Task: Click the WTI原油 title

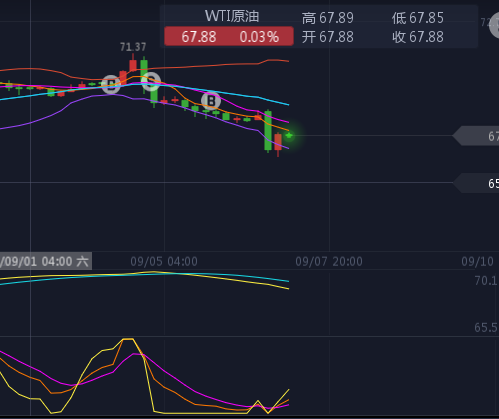Action: click(x=232, y=16)
